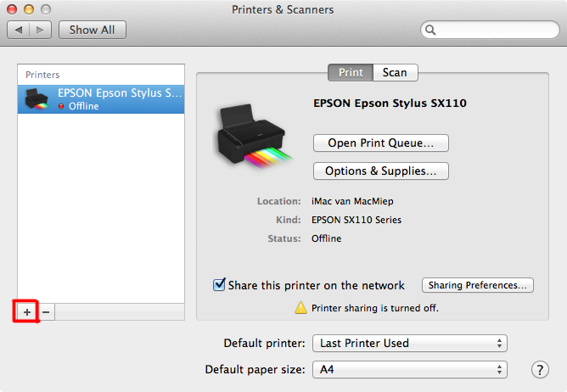Click location value iMac van MacMiep

352,201
